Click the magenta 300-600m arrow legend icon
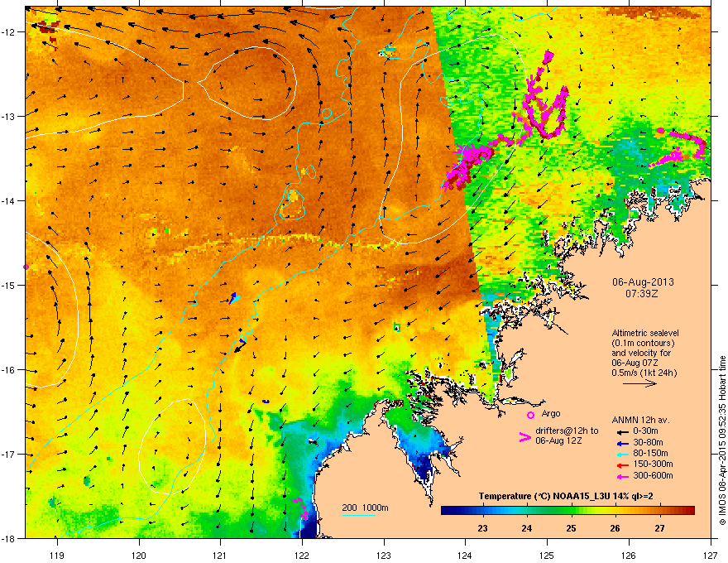Image resolution: width=728 pixels, height=563 pixels. (623, 477)
